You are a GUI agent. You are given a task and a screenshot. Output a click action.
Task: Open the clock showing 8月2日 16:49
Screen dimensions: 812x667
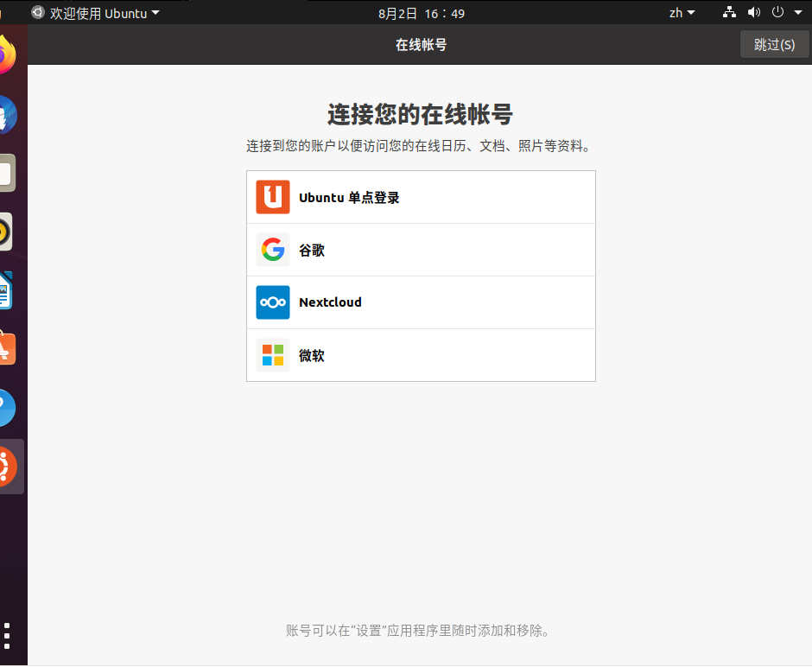(422, 14)
